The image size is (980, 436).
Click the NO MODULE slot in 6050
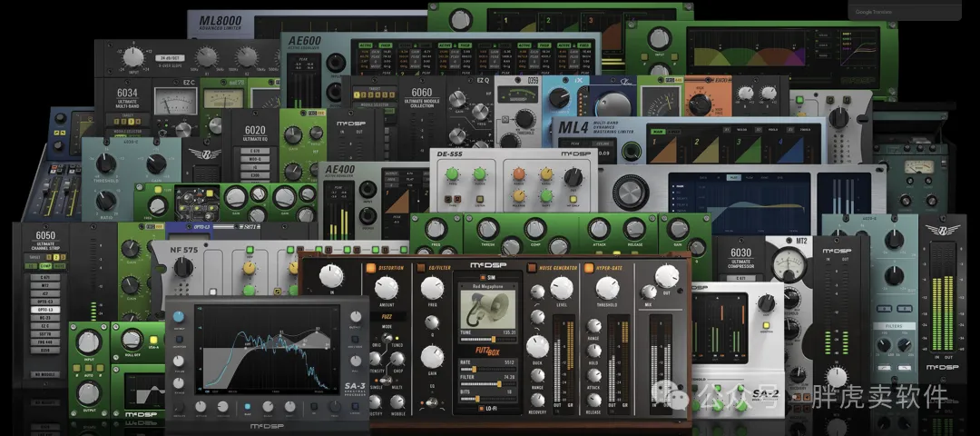pos(45,375)
